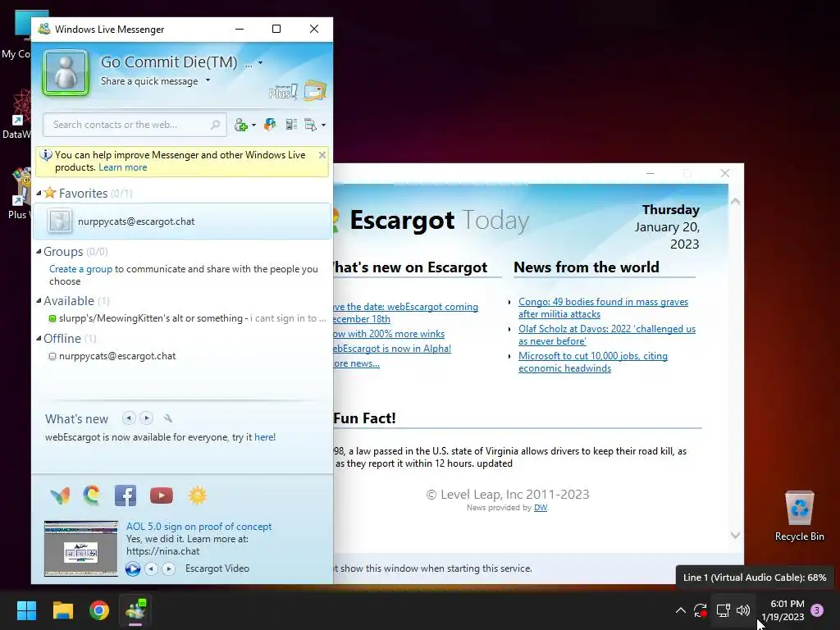Go to previous Escargot Video item
Image resolution: width=840 pixels, height=630 pixels.
[x=151, y=568]
